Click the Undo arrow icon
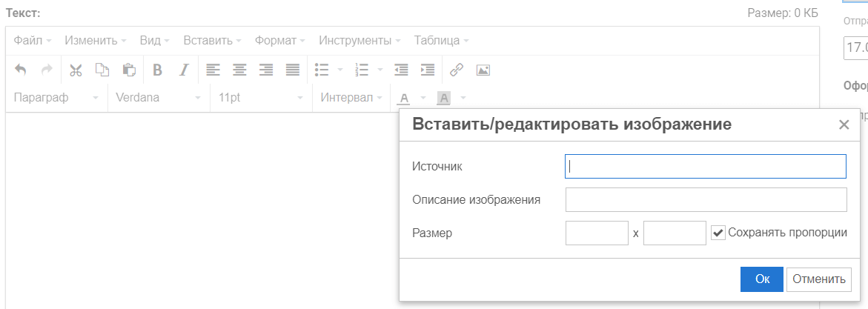This screenshot has height=309, width=868. 21,70
